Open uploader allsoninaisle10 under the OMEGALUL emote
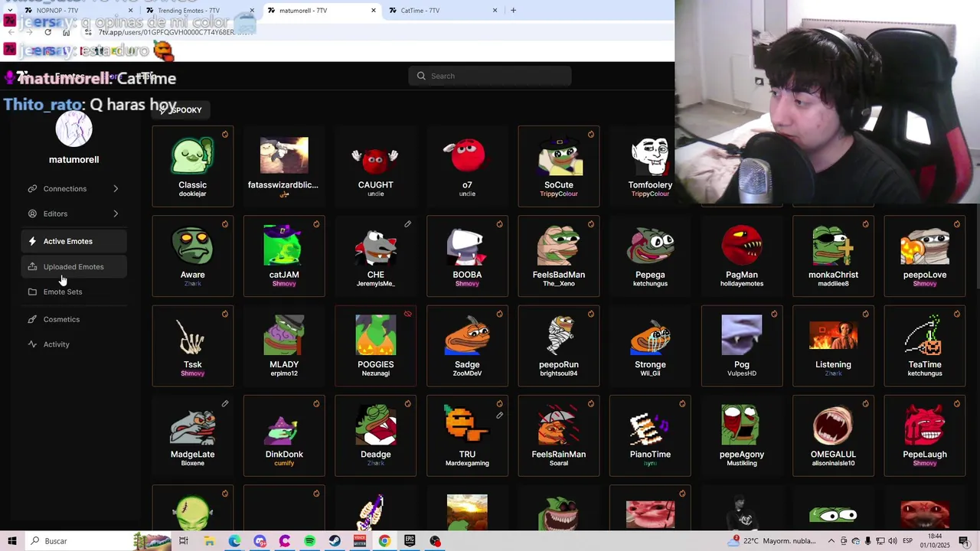 [833, 463]
